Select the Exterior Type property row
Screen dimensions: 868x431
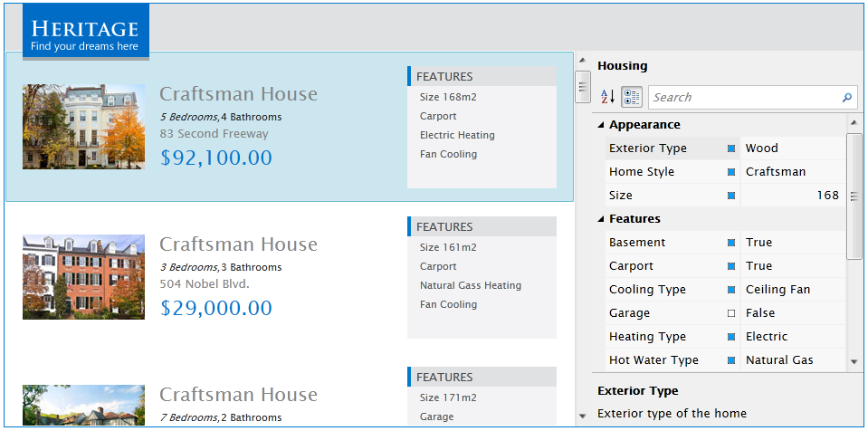coord(647,148)
